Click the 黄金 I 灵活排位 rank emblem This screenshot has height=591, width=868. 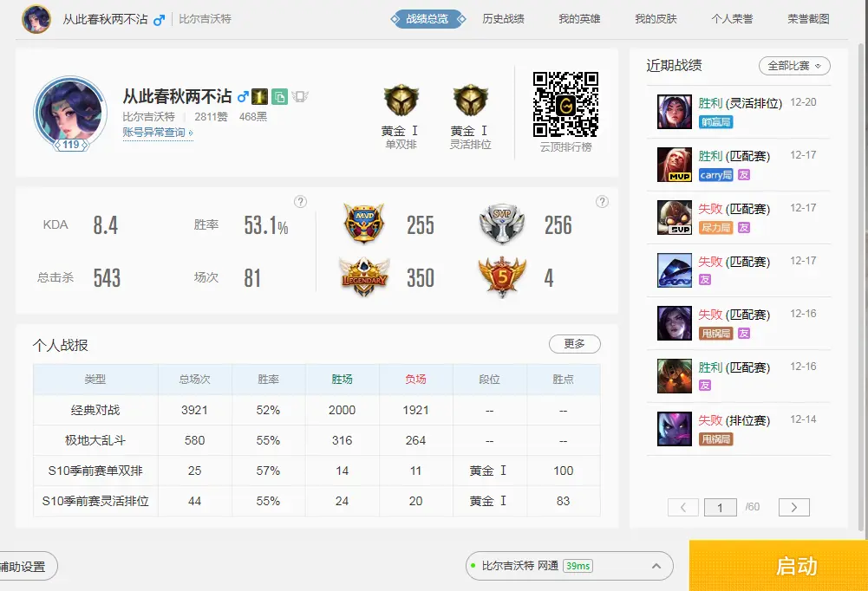click(x=470, y=101)
